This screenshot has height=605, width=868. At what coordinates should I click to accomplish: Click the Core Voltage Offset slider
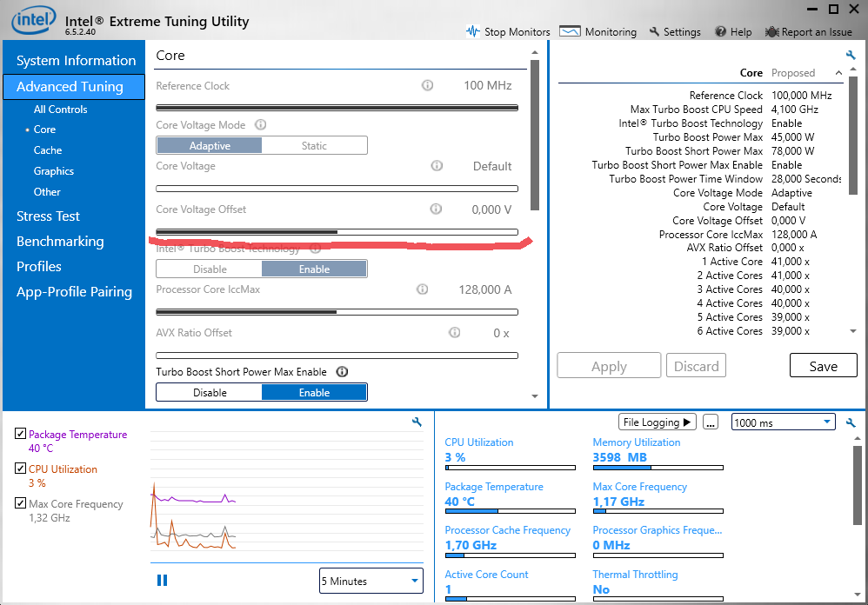pos(337,232)
